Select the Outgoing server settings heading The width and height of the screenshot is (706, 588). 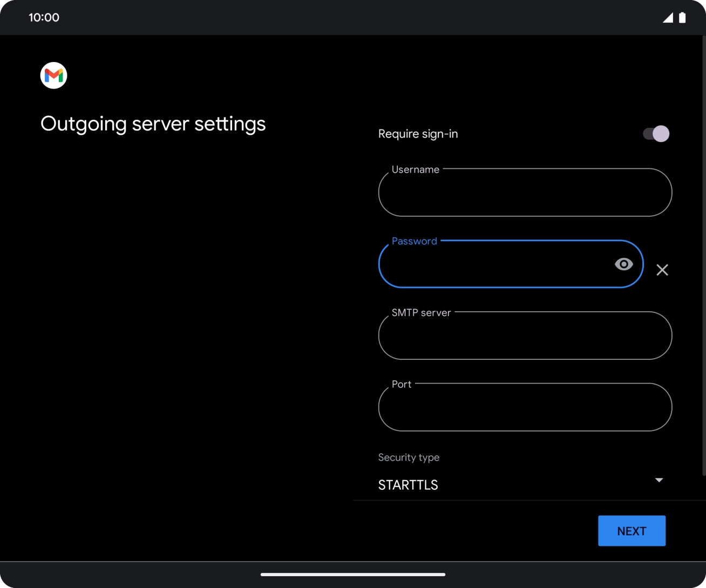[x=153, y=124]
